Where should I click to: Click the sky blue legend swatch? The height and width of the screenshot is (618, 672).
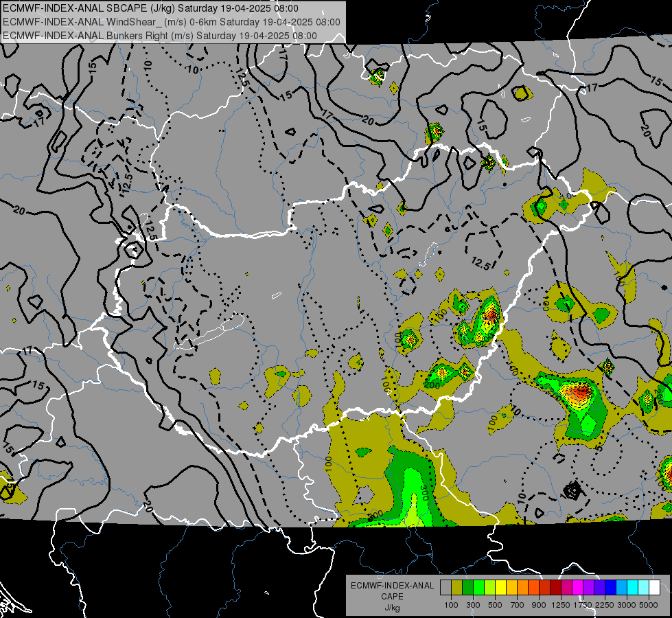click(621, 588)
